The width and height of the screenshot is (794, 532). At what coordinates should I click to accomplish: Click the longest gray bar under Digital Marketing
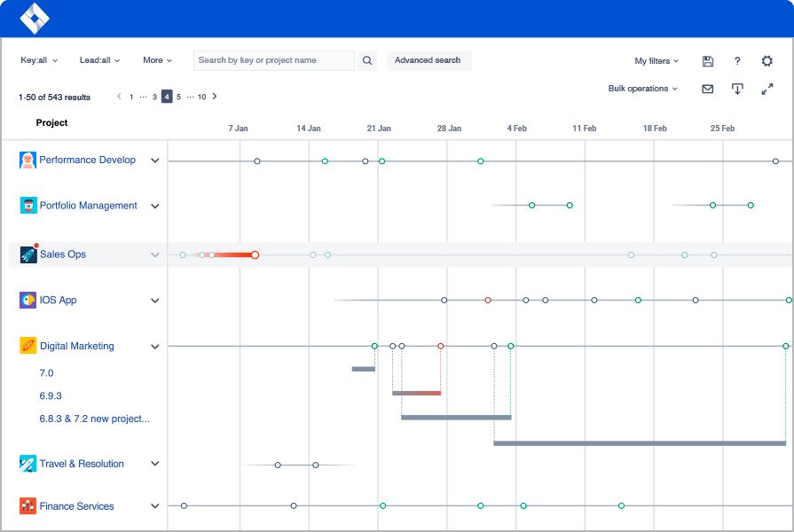coord(640,443)
